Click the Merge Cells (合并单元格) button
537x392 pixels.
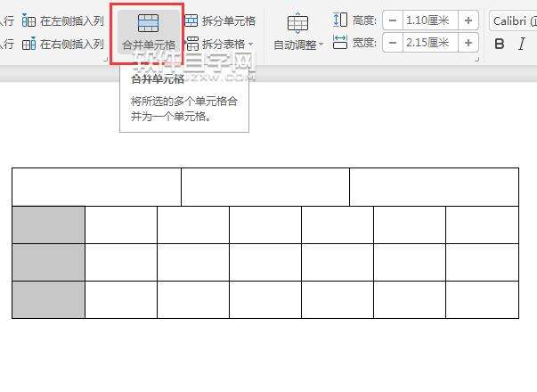point(149,31)
